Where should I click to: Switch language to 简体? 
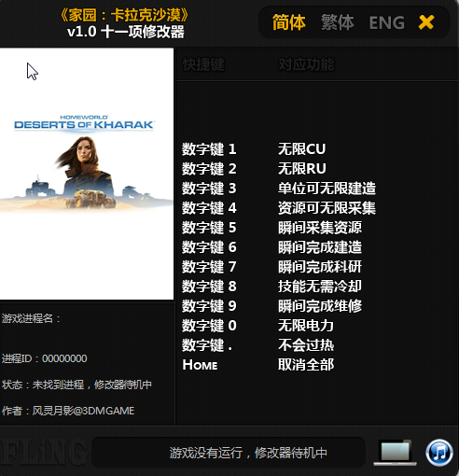(x=289, y=22)
